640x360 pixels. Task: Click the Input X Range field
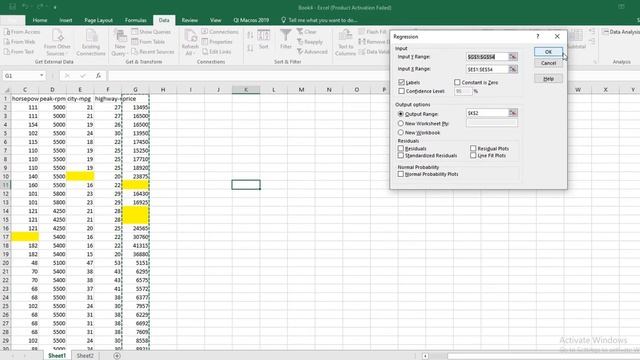tap(487, 69)
